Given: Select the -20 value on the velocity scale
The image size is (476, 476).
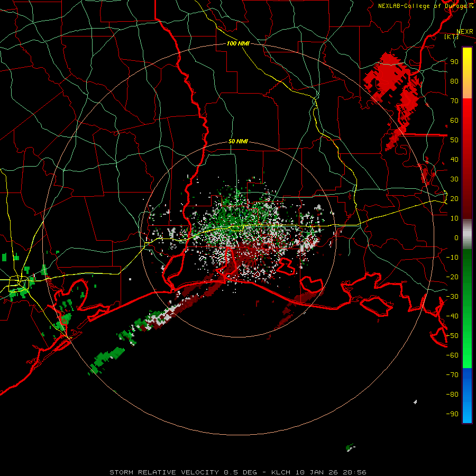Looking at the screenshot, I should click(x=452, y=277).
